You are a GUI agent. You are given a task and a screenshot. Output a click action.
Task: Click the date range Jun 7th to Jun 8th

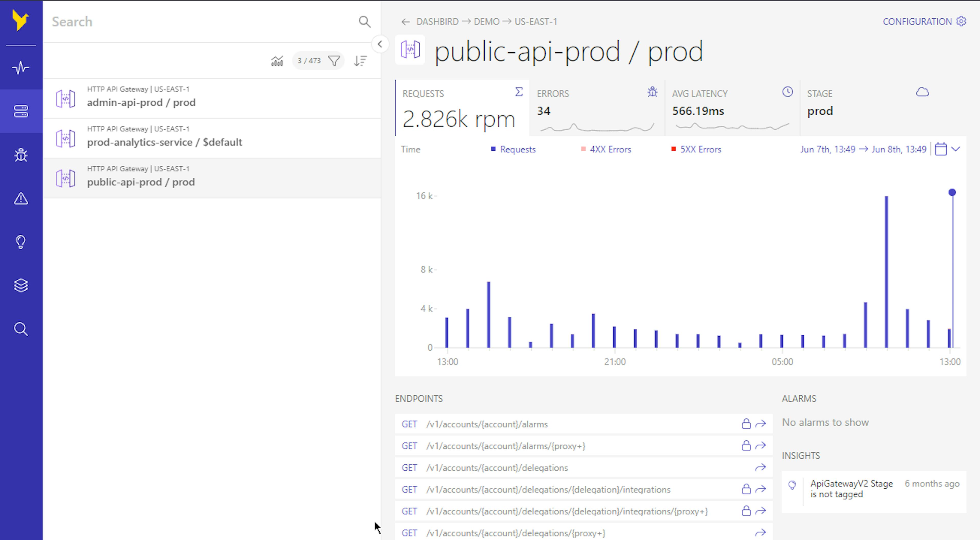point(863,149)
